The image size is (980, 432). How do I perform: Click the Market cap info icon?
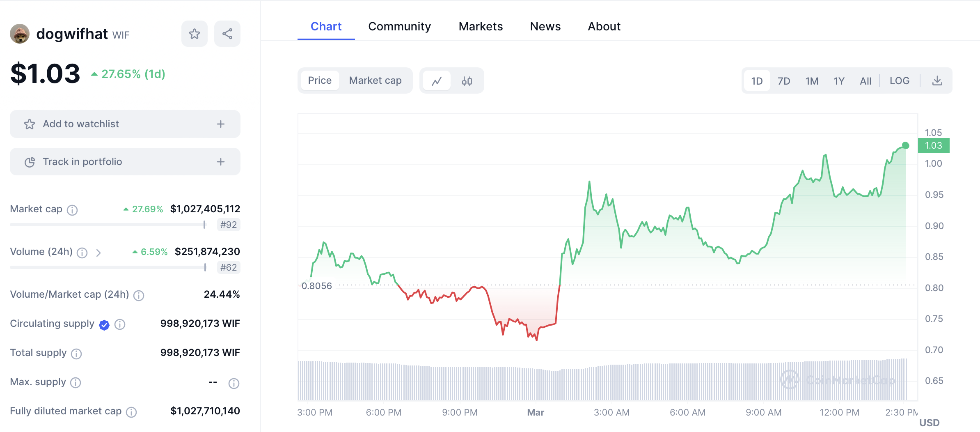[72, 210]
